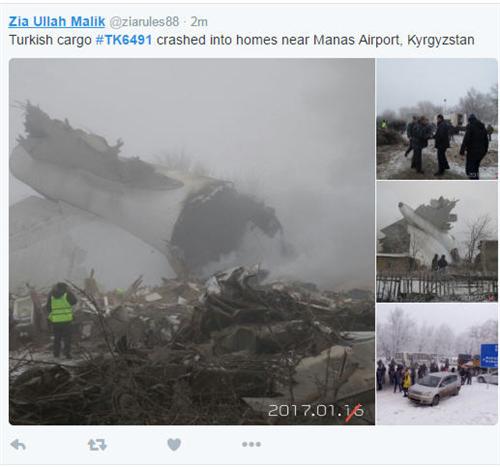Click the tweet text about Manas Airport
500x467 pixels.
click(x=242, y=40)
